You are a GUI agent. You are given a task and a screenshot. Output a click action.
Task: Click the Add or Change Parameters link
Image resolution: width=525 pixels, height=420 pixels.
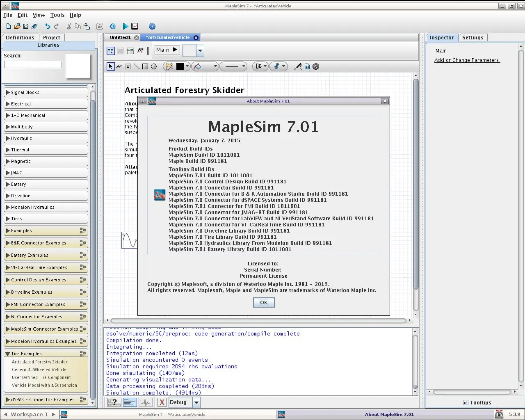click(x=467, y=60)
